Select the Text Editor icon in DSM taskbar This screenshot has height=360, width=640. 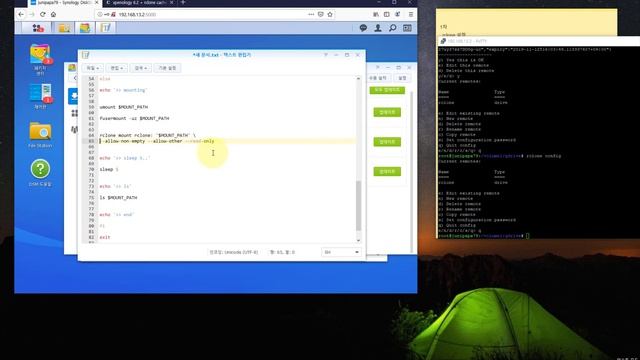[x=106, y=28]
